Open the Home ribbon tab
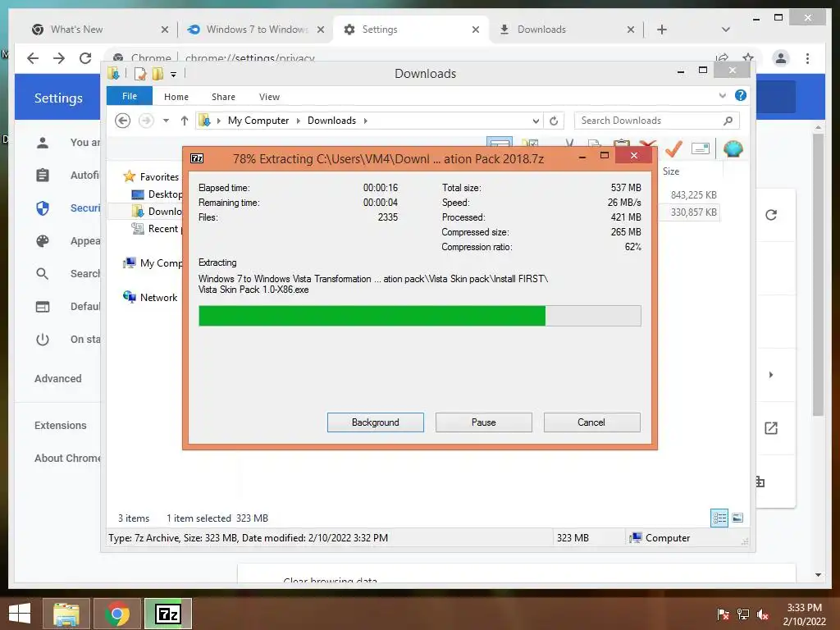840x630 pixels. [x=176, y=97]
